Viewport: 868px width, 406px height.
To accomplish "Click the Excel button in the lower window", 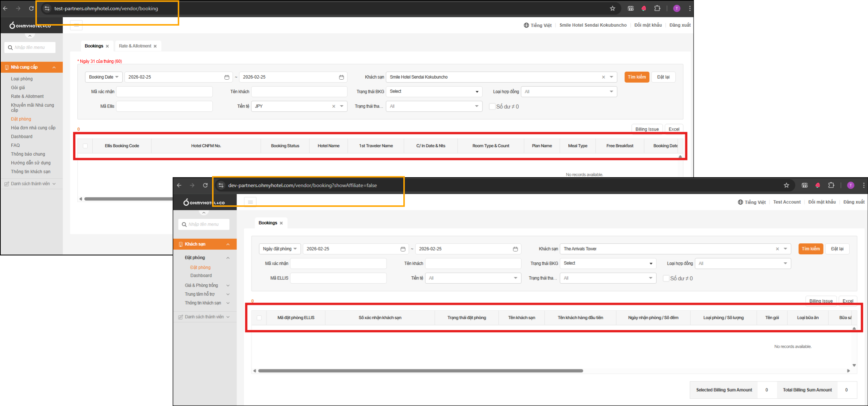I will (x=848, y=301).
